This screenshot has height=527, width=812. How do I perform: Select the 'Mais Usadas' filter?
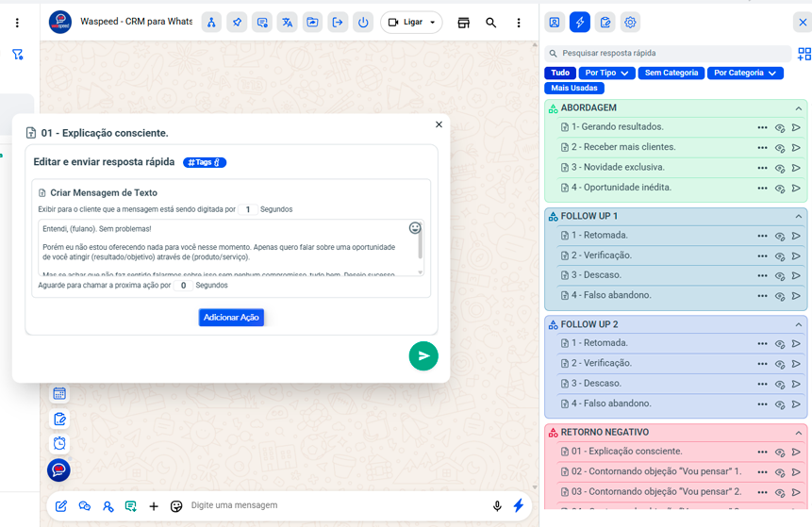click(573, 88)
